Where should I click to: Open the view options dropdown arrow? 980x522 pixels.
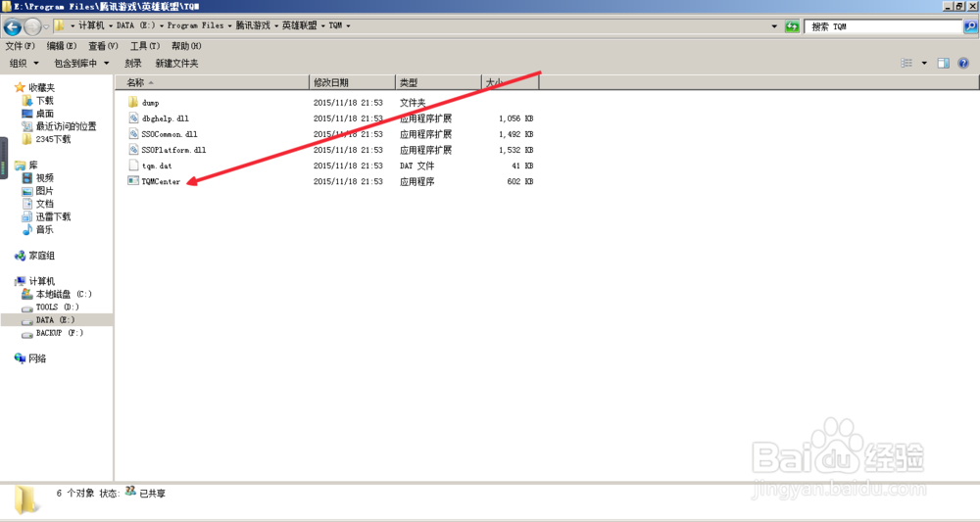924,63
